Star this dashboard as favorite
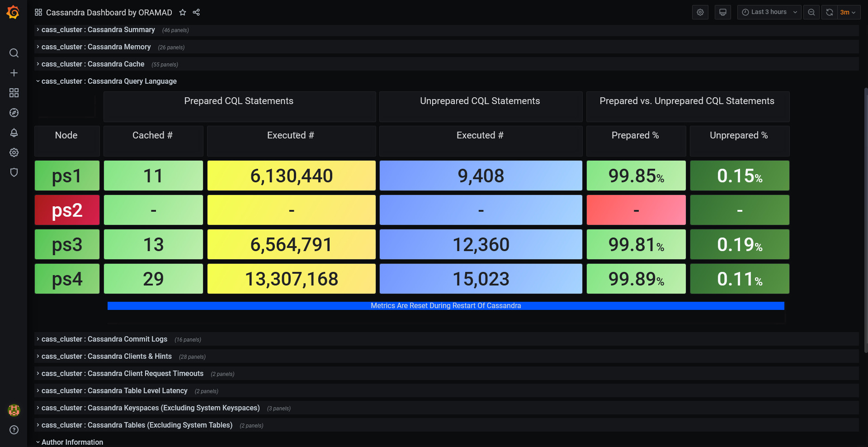The image size is (868, 447). click(183, 12)
